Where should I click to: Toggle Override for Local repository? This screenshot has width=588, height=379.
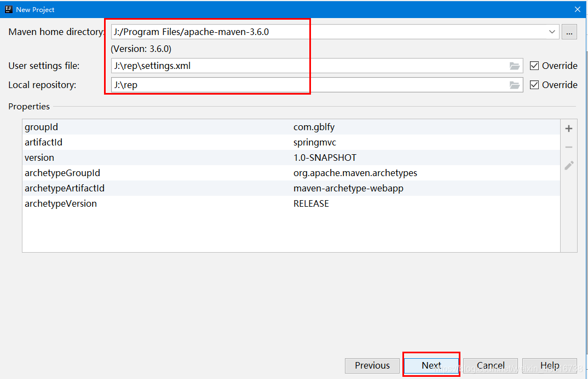pyautogui.click(x=534, y=85)
